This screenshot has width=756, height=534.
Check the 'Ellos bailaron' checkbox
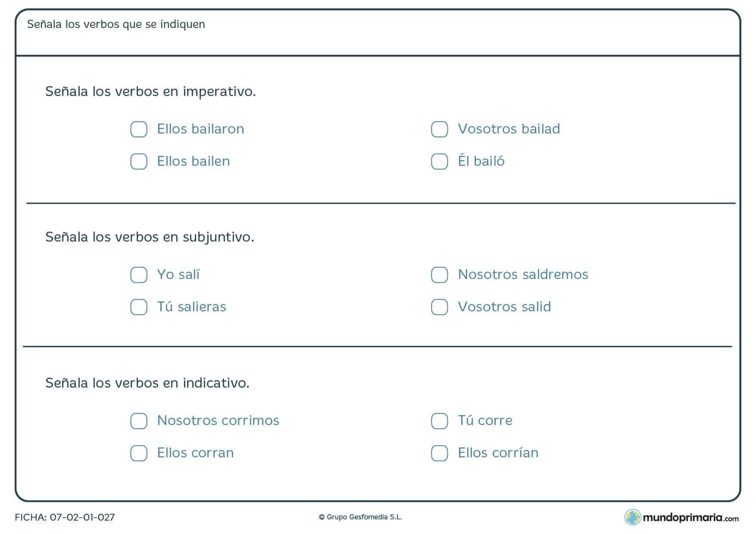point(139,129)
